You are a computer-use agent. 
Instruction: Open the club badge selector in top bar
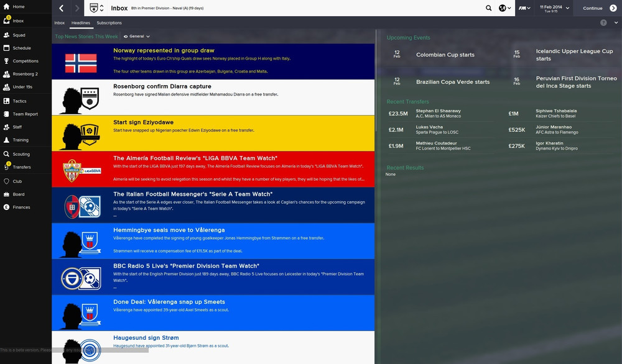(x=96, y=8)
